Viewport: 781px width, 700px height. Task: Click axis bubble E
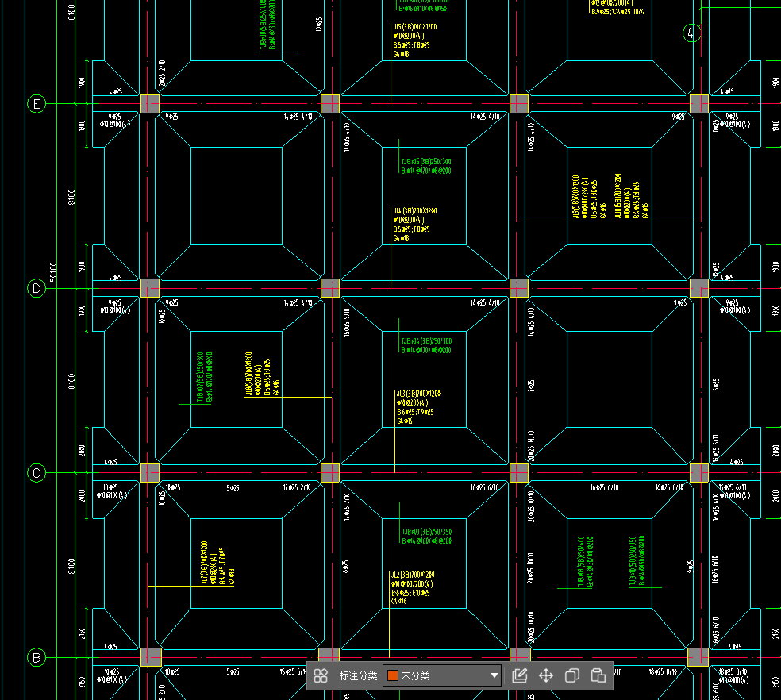point(37,104)
